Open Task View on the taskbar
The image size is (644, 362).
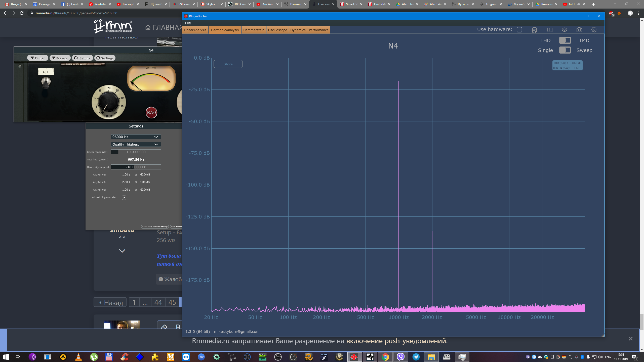point(18,357)
